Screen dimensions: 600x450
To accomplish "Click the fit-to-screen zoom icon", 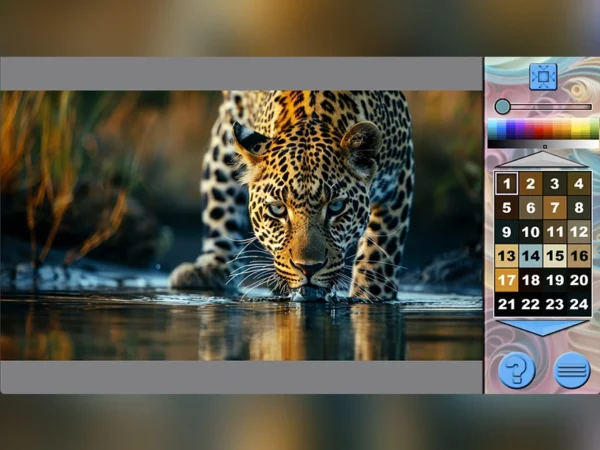I will point(543,77).
